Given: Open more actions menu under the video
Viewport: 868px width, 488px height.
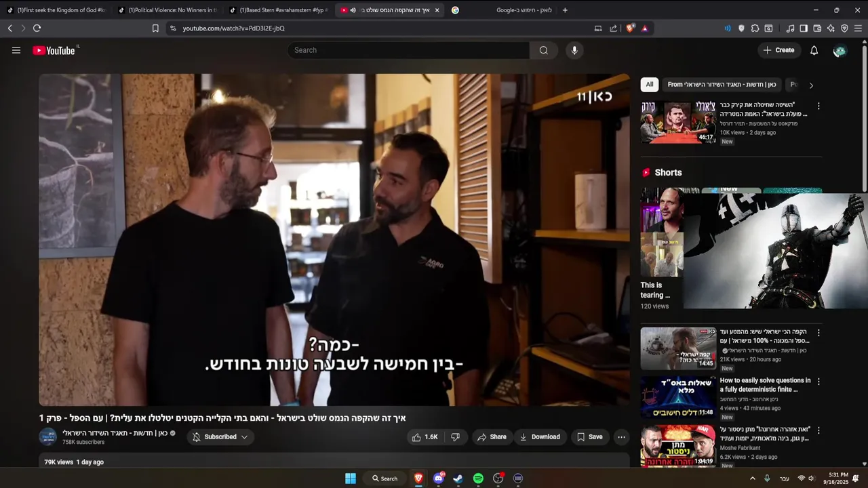Looking at the screenshot, I should tap(621, 437).
